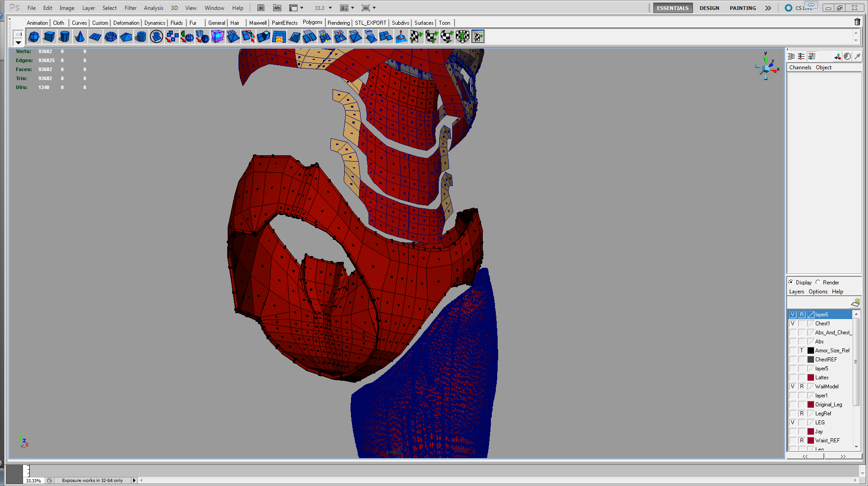This screenshot has width=868, height=486.
Task: Click the purple lattice cube shelf icon
Action: [218, 37]
